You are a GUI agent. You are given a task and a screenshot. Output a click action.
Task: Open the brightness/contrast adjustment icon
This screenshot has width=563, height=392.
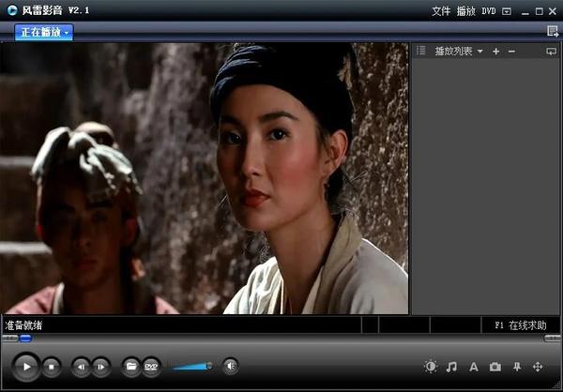pos(431,367)
